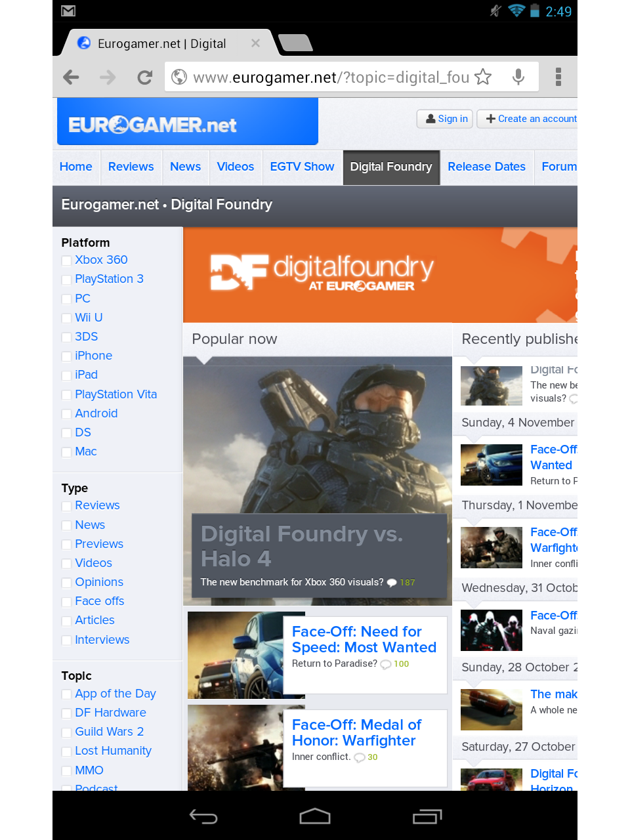
Task: Click Need for Speed comment bubble icon
Action: coord(386,664)
